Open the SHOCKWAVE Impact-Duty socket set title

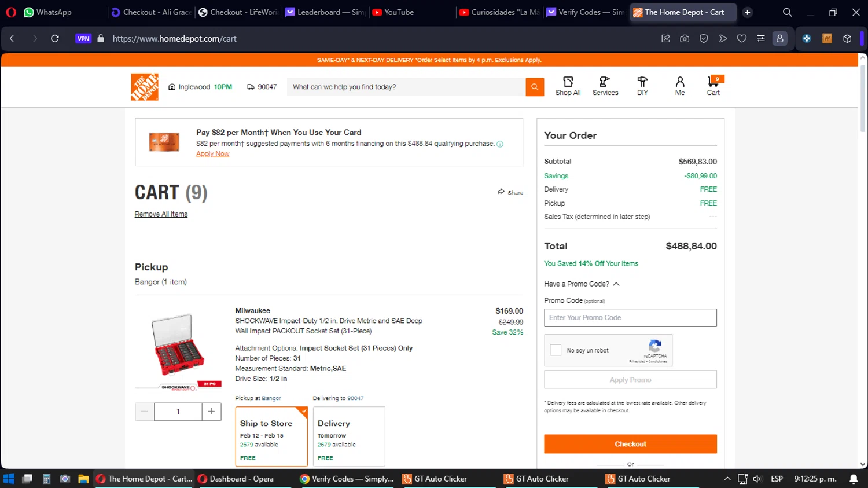[329, 326]
